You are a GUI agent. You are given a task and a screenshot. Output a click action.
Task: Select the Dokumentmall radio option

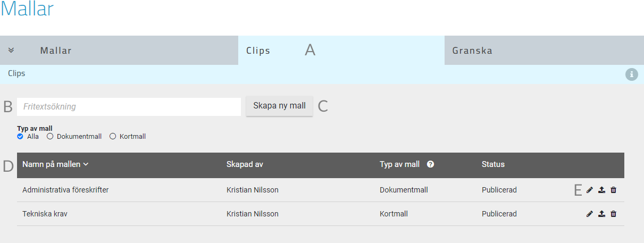click(x=50, y=137)
